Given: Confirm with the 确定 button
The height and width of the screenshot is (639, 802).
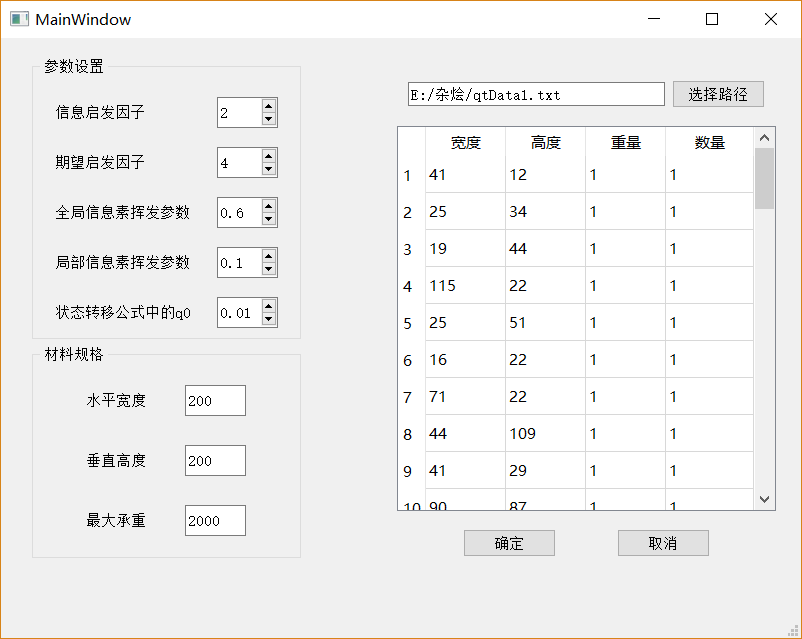Looking at the screenshot, I should (x=509, y=543).
